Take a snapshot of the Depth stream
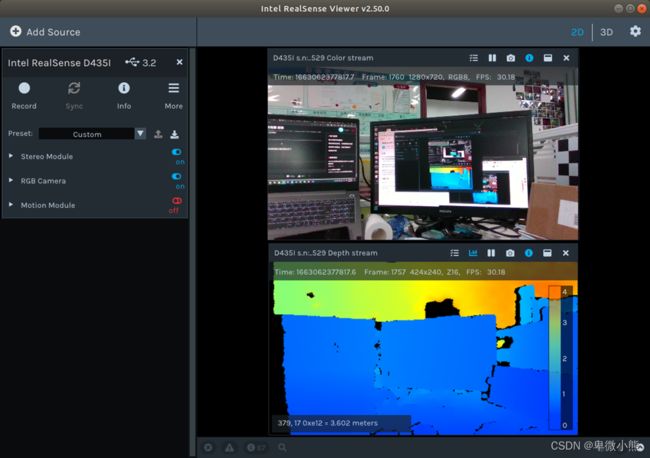Image resolution: width=650 pixels, height=458 pixels. click(510, 253)
